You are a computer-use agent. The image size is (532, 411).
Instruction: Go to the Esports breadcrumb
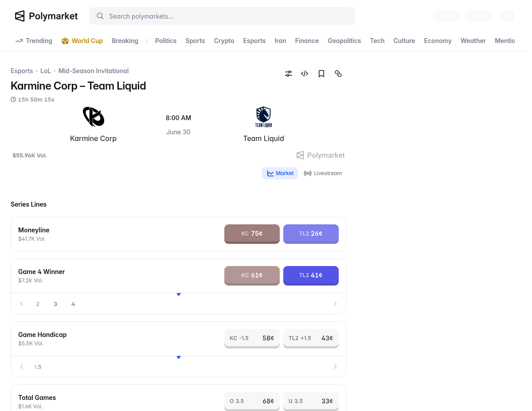coord(22,71)
